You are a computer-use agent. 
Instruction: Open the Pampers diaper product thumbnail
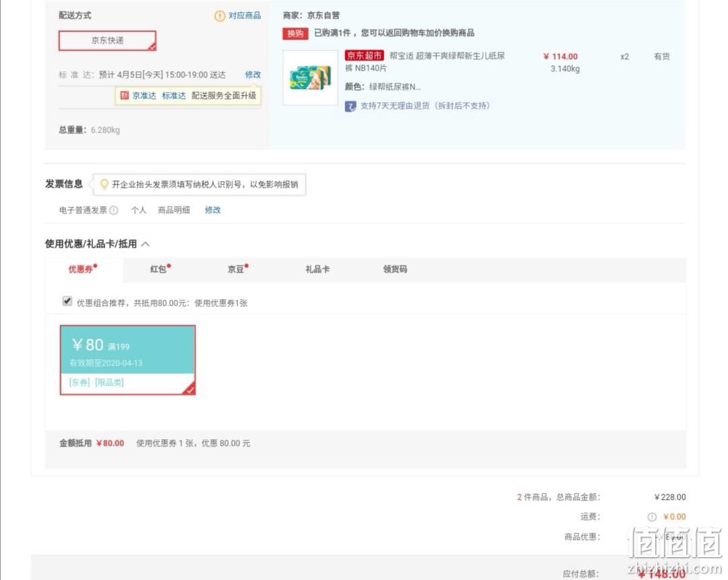pyautogui.click(x=311, y=77)
